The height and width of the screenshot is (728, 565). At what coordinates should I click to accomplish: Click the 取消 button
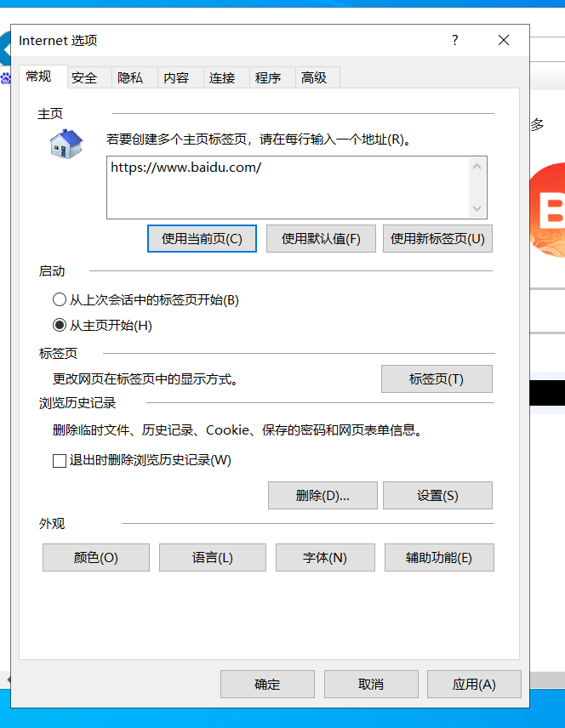click(x=371, y=684)
